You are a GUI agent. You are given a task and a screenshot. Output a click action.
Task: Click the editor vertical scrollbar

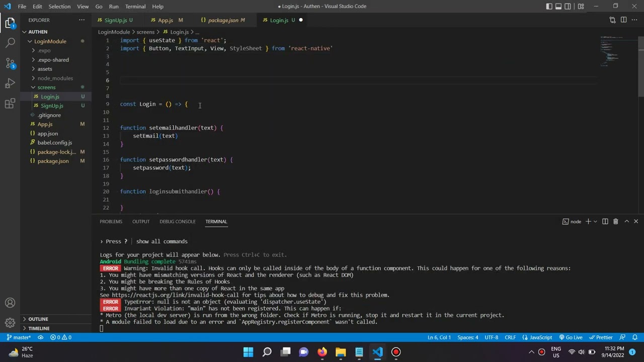tap(641, 65)
